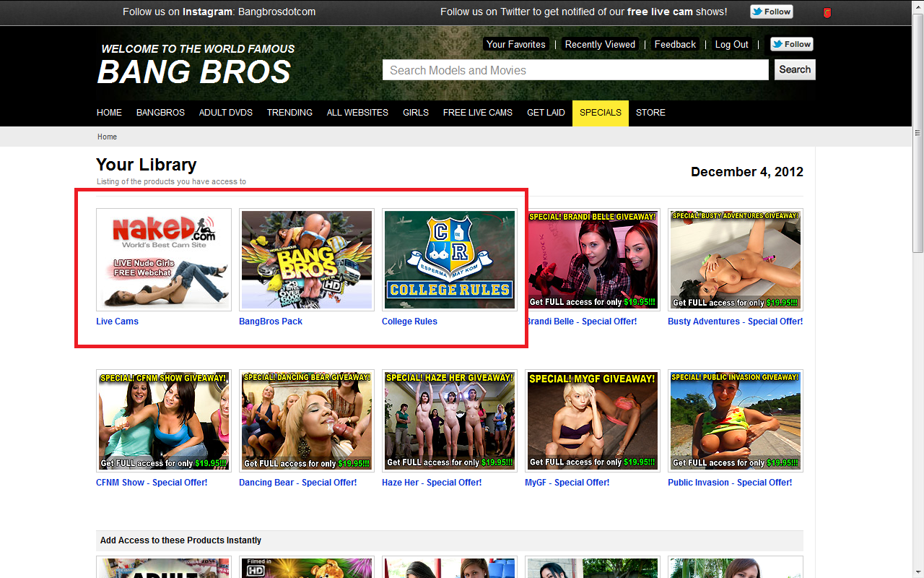Open the ALL WEBSITES nav item
The width and height of the screenshot is (924, 578).
[x=357, y=113]
